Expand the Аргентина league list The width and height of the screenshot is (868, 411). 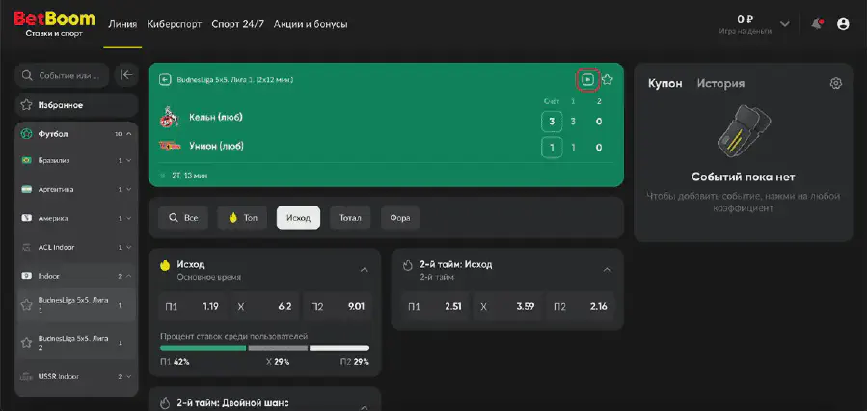click(128, 189)
